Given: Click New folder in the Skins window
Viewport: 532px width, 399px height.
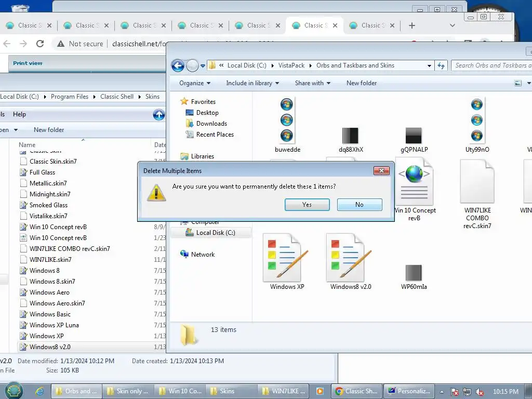Looking at the screenshot, I should [49, 130].
